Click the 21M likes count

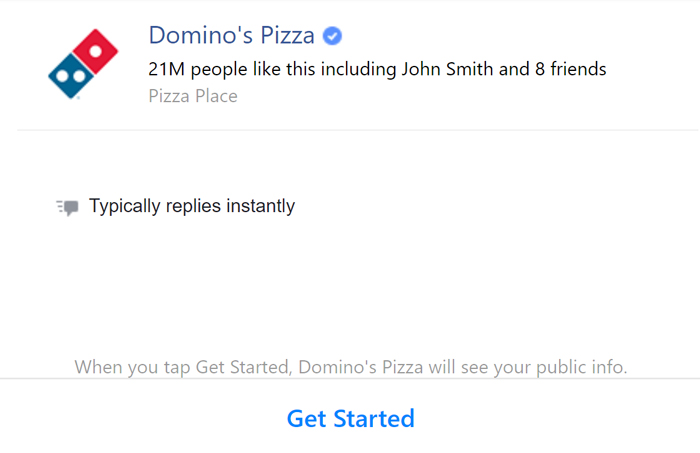point(166,69)
